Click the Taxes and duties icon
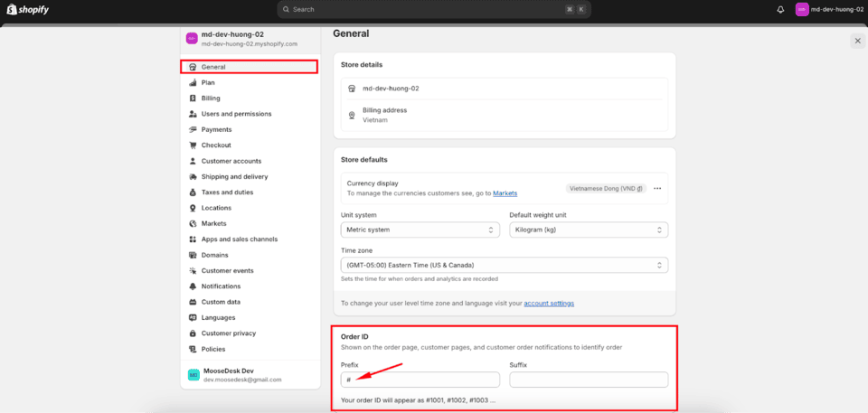This screenshot has width=868, height=413. (193, 192)
